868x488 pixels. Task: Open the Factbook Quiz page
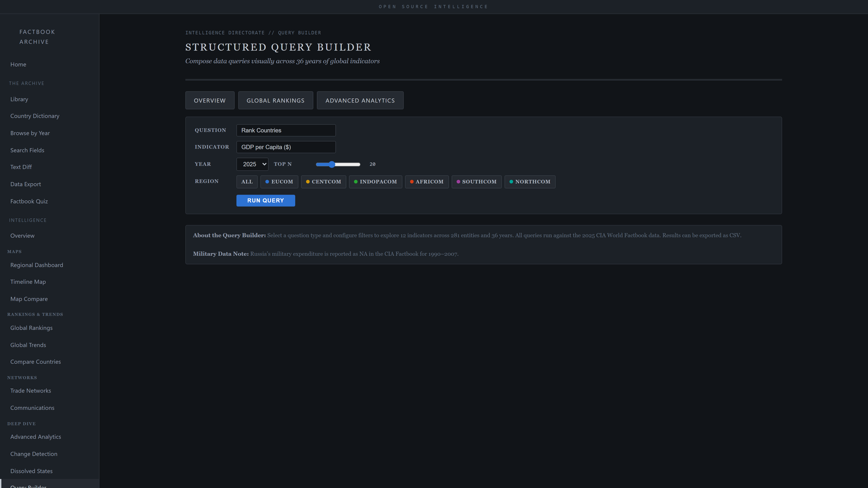(29, 201)
